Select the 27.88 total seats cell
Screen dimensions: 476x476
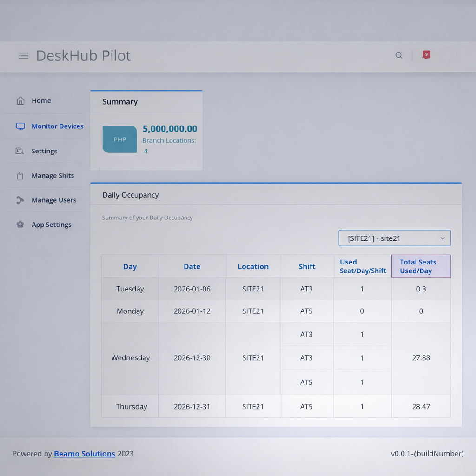[x=421, y=358]
